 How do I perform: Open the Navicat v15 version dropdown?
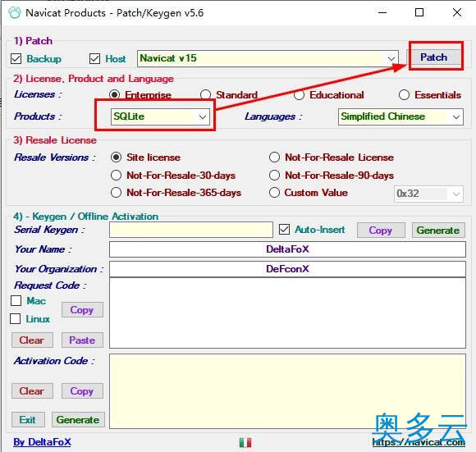point(268,58)
